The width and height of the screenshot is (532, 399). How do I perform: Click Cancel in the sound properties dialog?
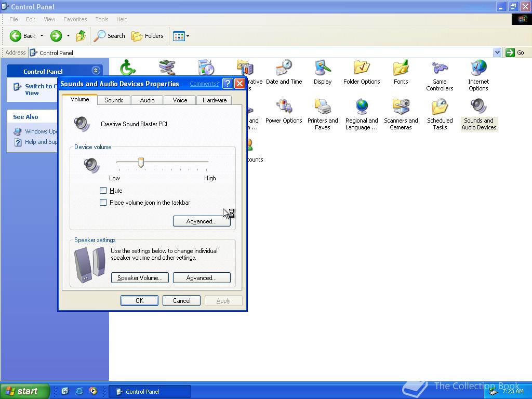pos(181,301)
